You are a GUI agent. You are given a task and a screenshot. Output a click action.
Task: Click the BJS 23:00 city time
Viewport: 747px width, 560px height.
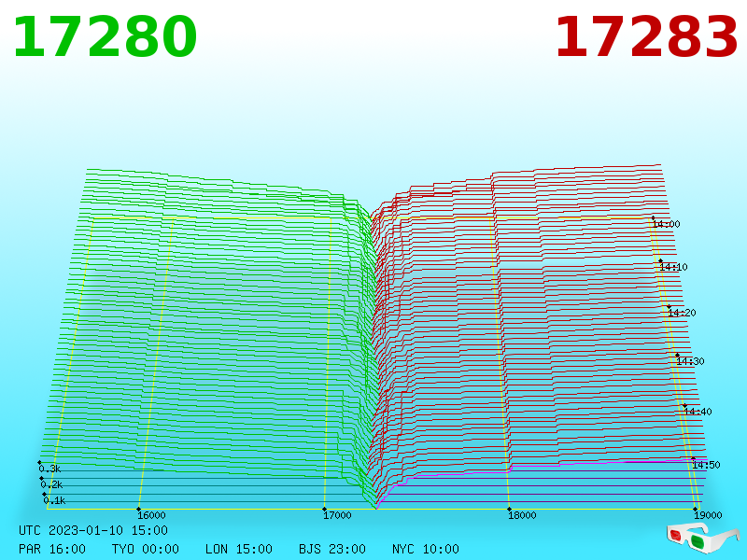click(x=332, y=549)
